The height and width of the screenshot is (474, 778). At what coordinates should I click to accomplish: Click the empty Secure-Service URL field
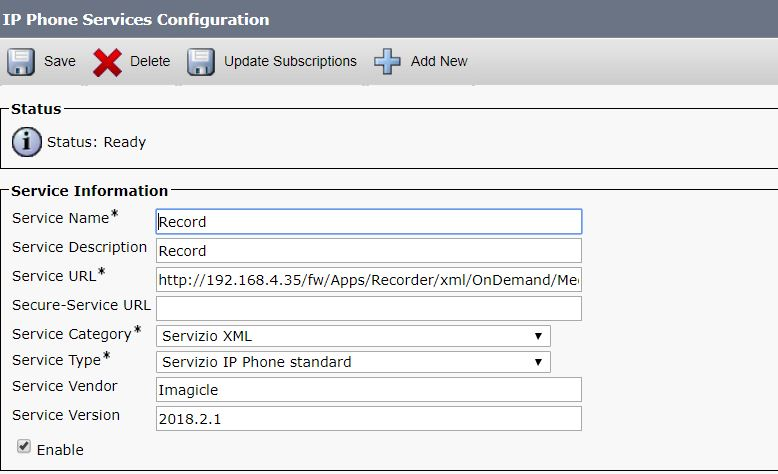click(x=368, y=307)
